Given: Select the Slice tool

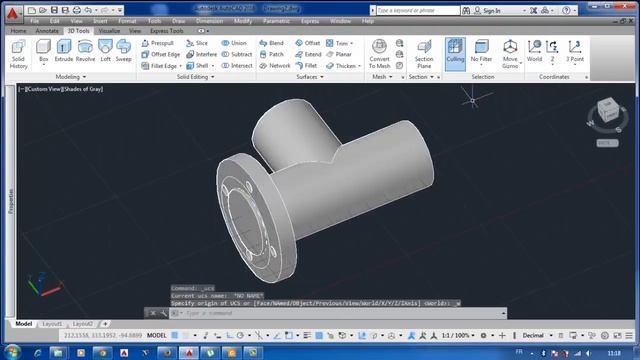Looking at the screenshot, I should point(197,43).
